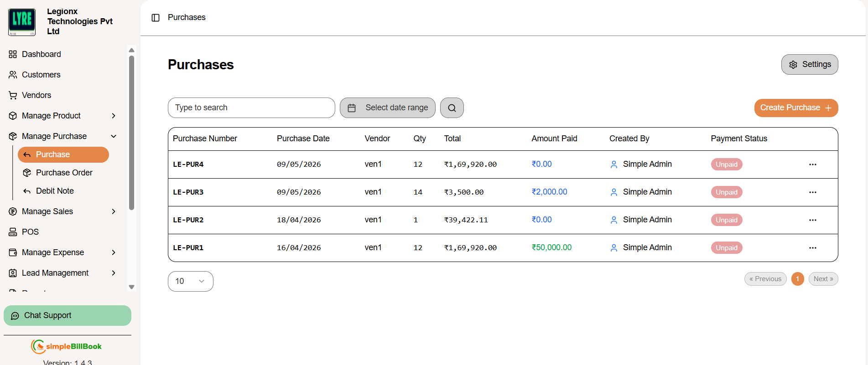Click Unpaid badge for LE-PUR3
The image size is (868, 365).
click(727, 192)
